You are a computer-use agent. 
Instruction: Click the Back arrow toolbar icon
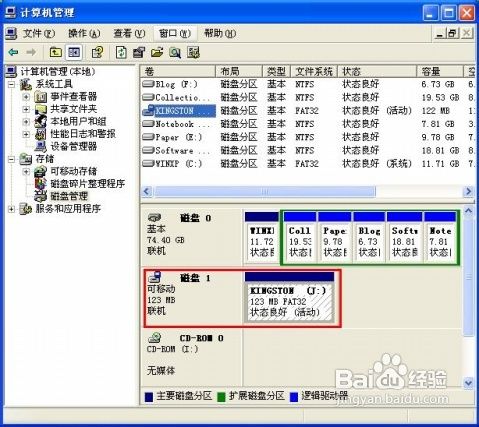click(13, 52)
